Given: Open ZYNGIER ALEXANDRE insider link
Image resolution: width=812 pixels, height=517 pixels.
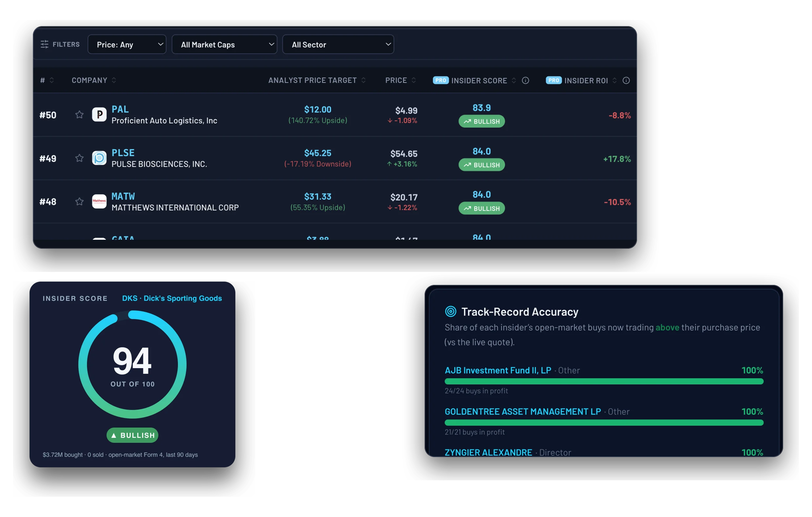Looking at the screenshot, I should [488, 453].
